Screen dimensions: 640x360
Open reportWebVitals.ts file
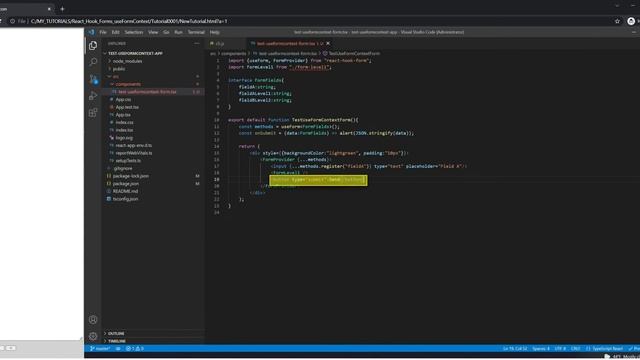point(133,153)
